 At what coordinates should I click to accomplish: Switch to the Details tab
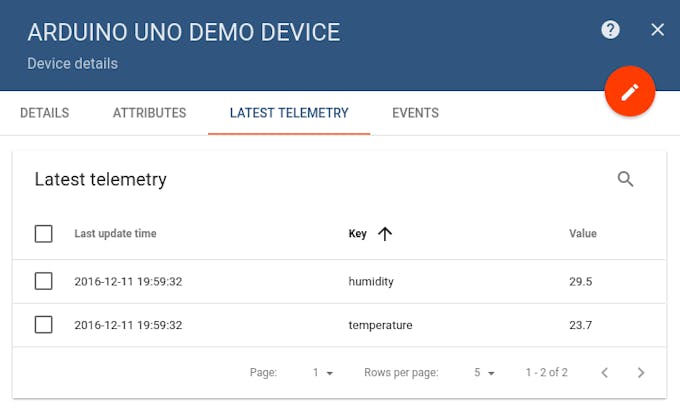pyautogui.click(x=45, y=113)
